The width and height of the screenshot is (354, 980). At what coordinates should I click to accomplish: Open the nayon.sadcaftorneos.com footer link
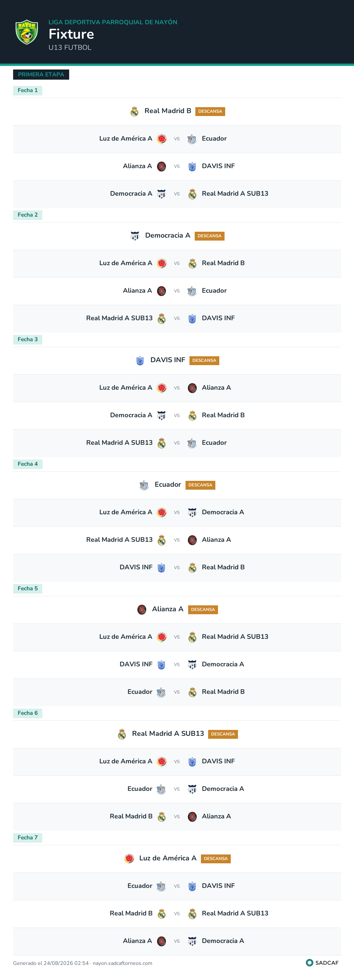pos(123,963)
